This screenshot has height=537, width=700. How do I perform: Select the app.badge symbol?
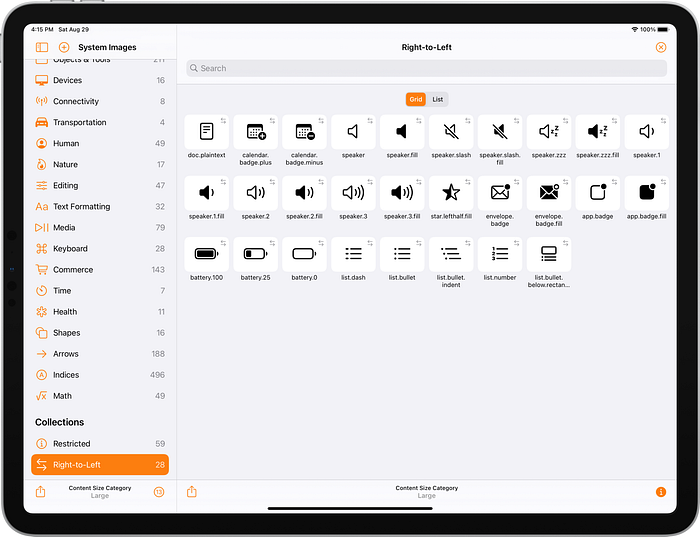(x=598, y=193)
